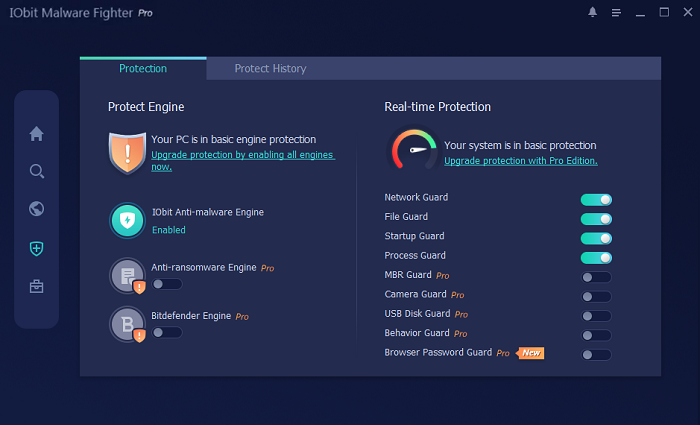Viewport: 700px width, 425px height.
Task: Select the Security Guard shield-plus icon
Action: click(37, 248)
